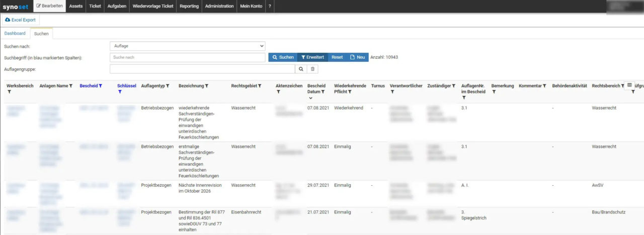The height and width of the screenshot is (235, 644).
Task: Sort by the Behördenaktivität column header
Action: 570,86
